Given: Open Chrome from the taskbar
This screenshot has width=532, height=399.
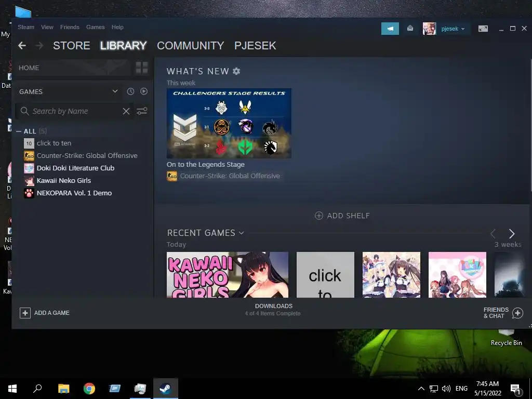Looking at the screenshot, I should 89,389.
